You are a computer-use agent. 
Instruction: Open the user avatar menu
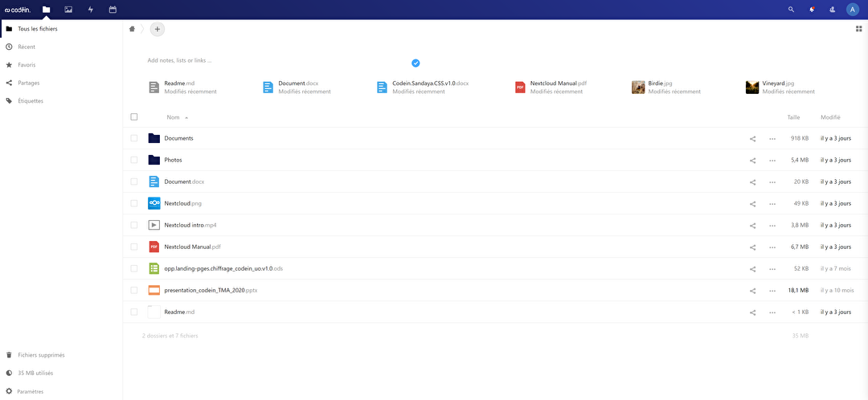[853, 10]
